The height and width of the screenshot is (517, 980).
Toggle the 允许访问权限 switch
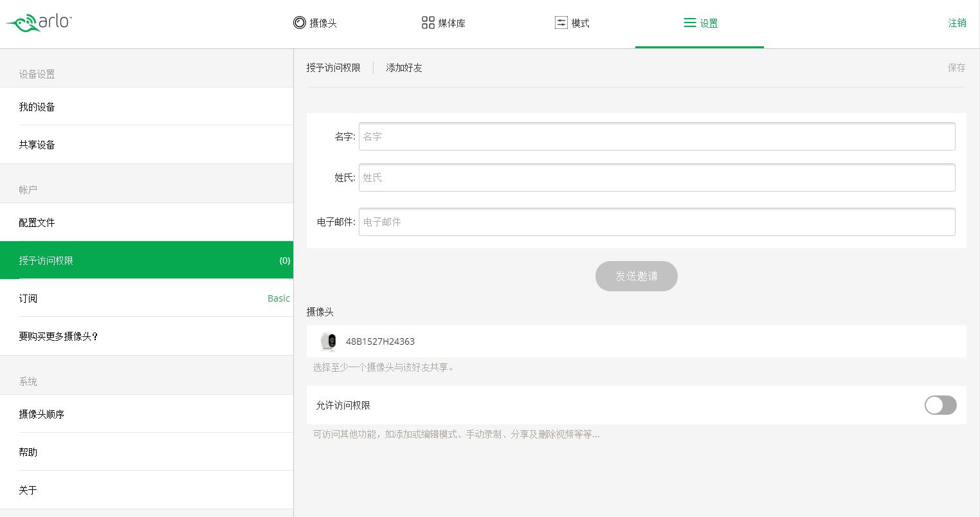(x=940, y=405)
